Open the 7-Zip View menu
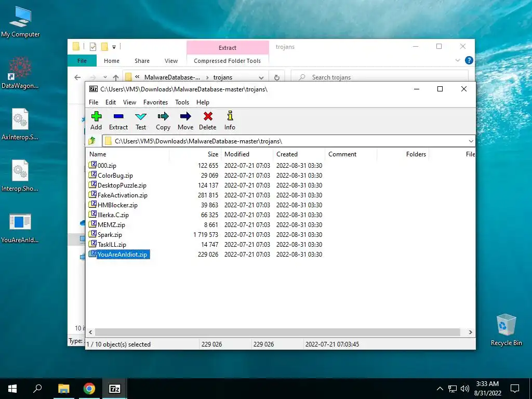Screen dimensions: 532x399 129,102
